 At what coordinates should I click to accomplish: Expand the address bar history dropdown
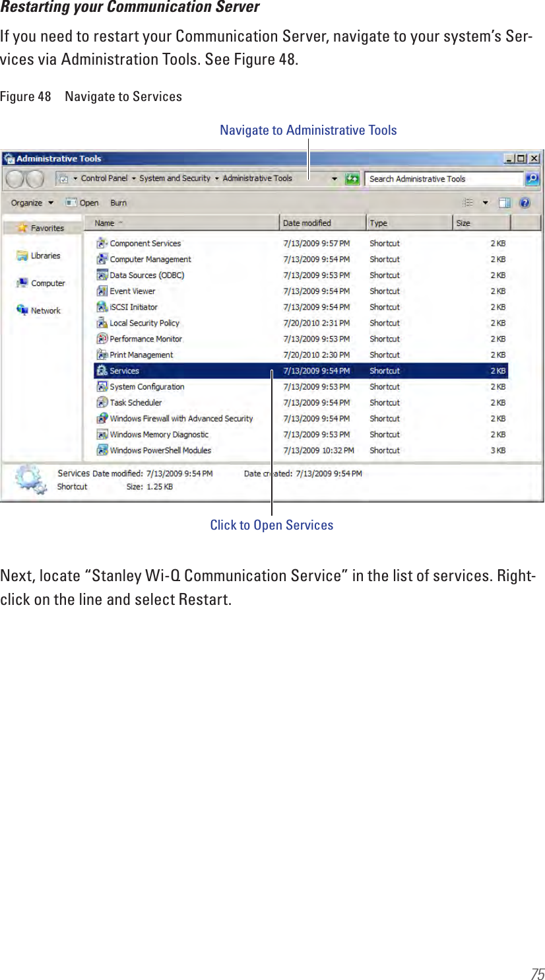(x=335, y=178)
